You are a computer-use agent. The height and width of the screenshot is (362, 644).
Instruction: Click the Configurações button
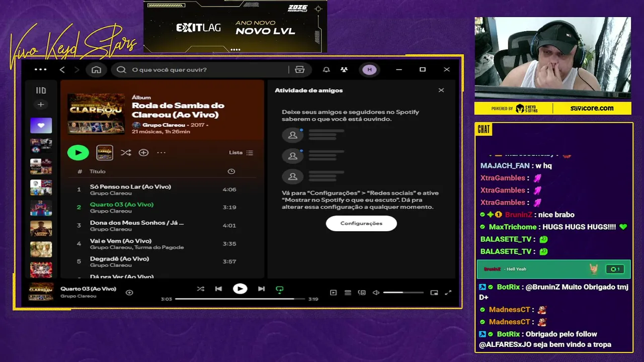pos(361,223)
